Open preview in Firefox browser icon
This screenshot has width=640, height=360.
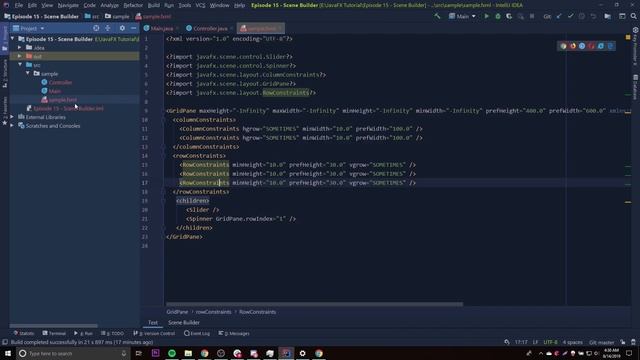(x=573, y=46)
